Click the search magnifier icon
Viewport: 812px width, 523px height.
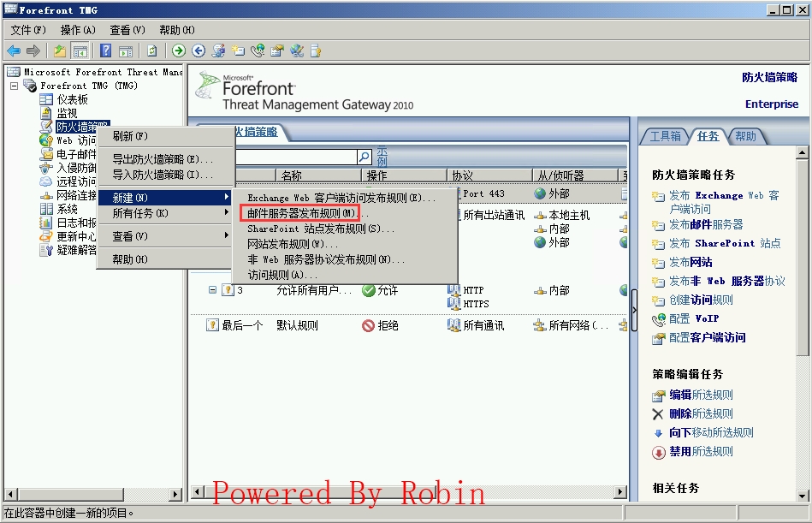coord(365,157)
